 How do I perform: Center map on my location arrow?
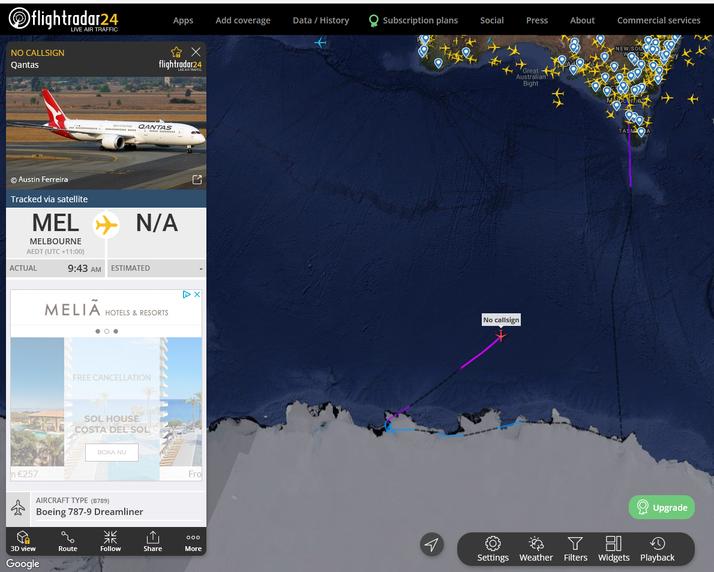[432, 544]
